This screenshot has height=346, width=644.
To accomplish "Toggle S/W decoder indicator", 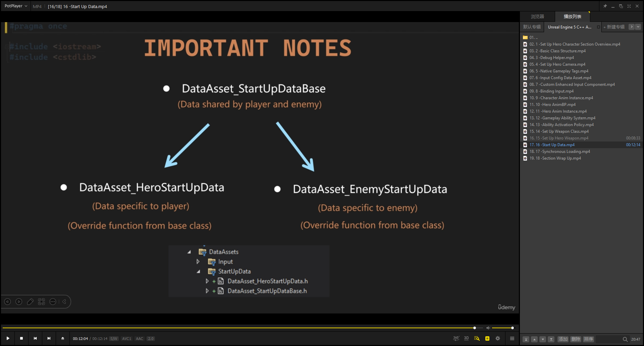I will [x=114, y=339].
